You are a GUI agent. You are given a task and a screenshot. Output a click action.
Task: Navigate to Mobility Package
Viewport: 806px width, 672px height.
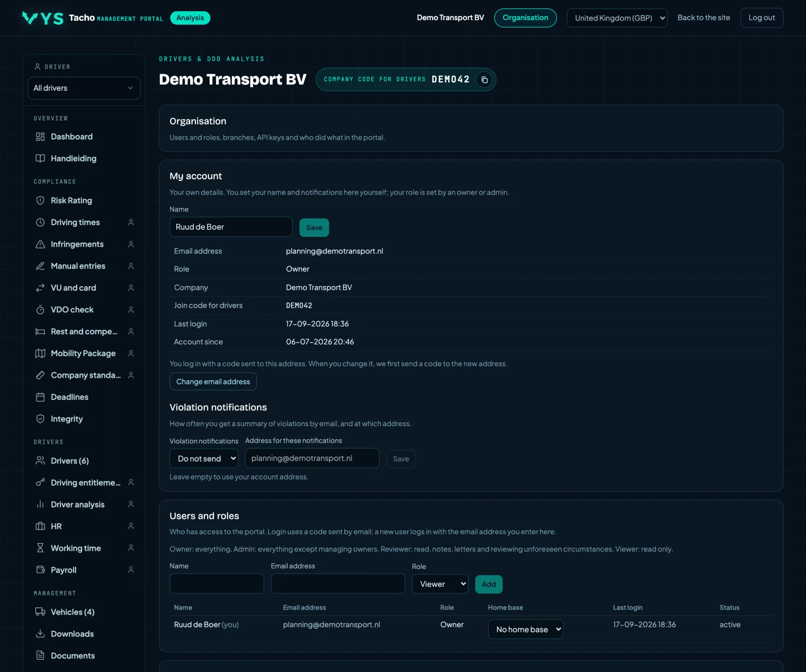click(83, 353)
